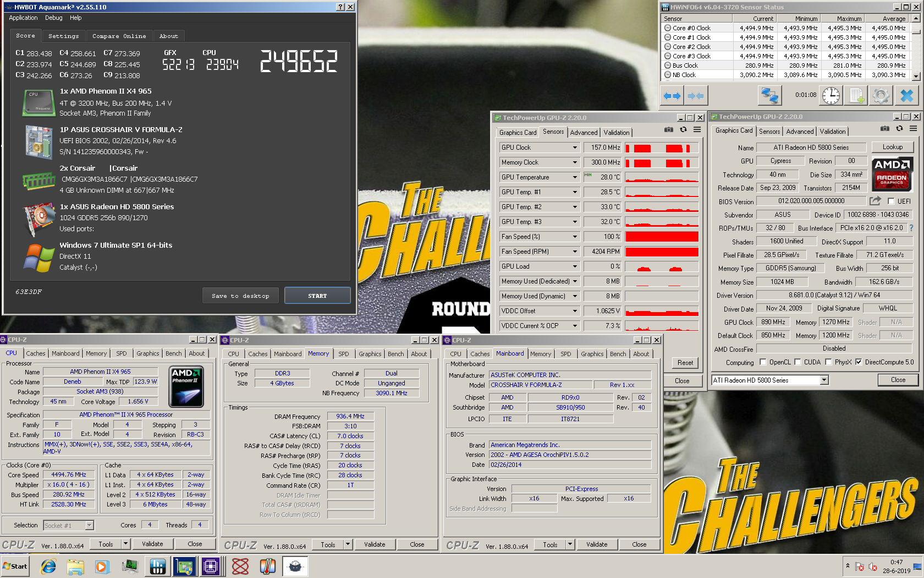Switch to Settings tab in Aquamark

pyautogui.click(x=63, y=36)
